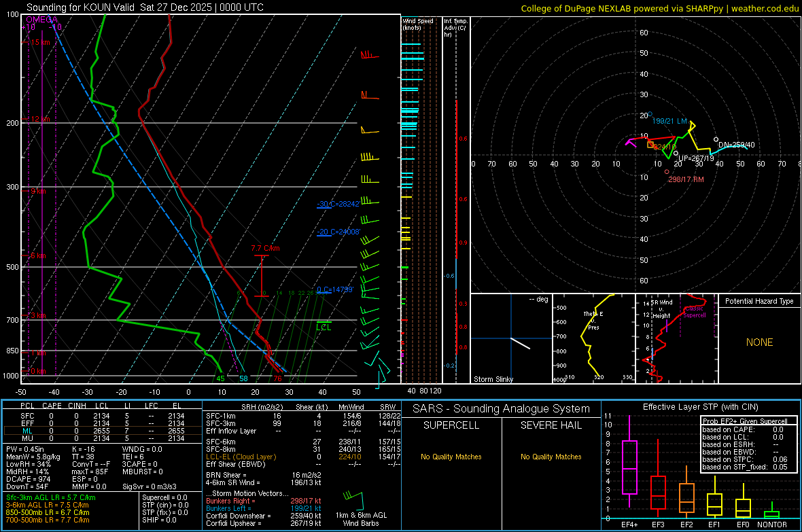Select the MU parcel row

(102, 438)
